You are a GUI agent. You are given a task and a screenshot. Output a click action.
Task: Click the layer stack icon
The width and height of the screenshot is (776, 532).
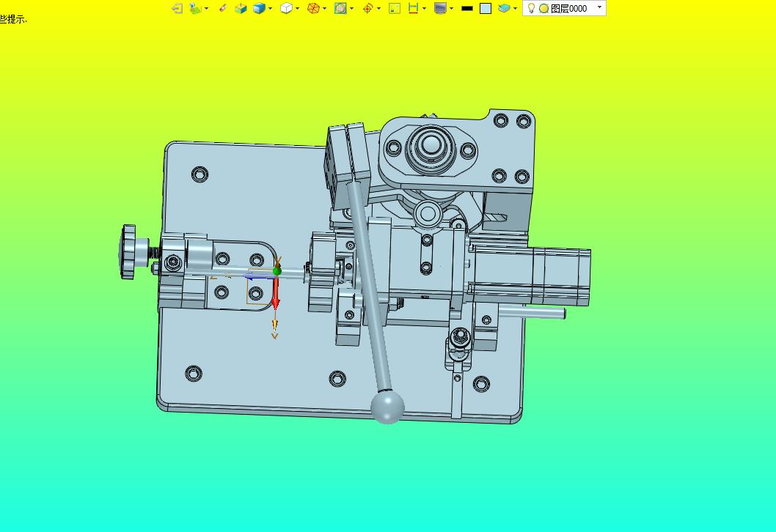pyautogui.click(x=504, y=8)
